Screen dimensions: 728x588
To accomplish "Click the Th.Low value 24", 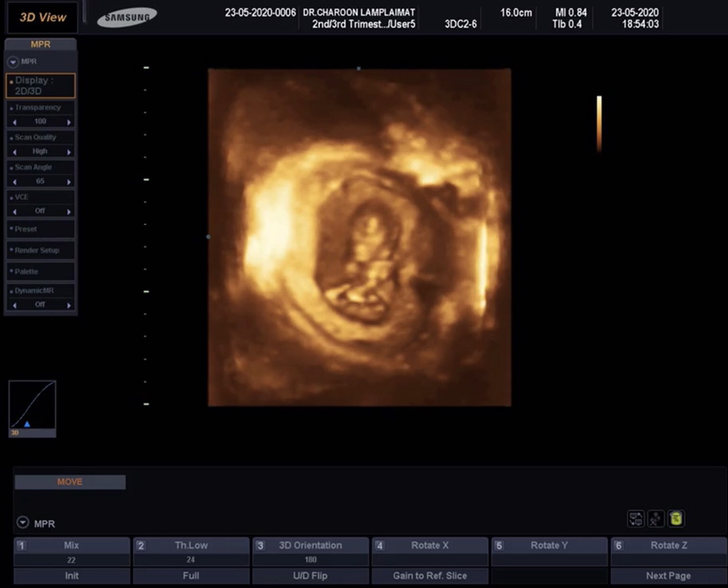I will 191,560.
